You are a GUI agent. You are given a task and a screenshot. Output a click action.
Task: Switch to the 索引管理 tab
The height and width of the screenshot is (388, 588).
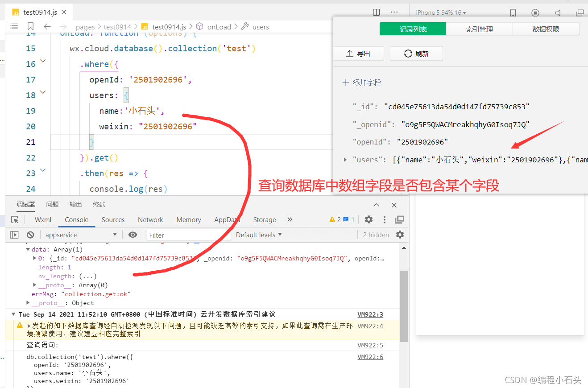point(480,29)
